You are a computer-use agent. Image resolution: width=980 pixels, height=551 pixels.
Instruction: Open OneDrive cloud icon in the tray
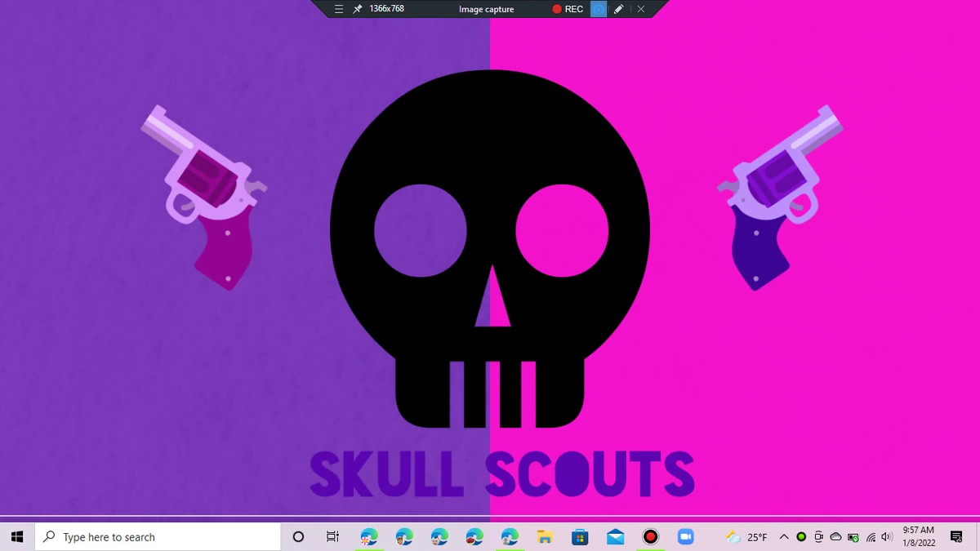[x=835, y=536]
